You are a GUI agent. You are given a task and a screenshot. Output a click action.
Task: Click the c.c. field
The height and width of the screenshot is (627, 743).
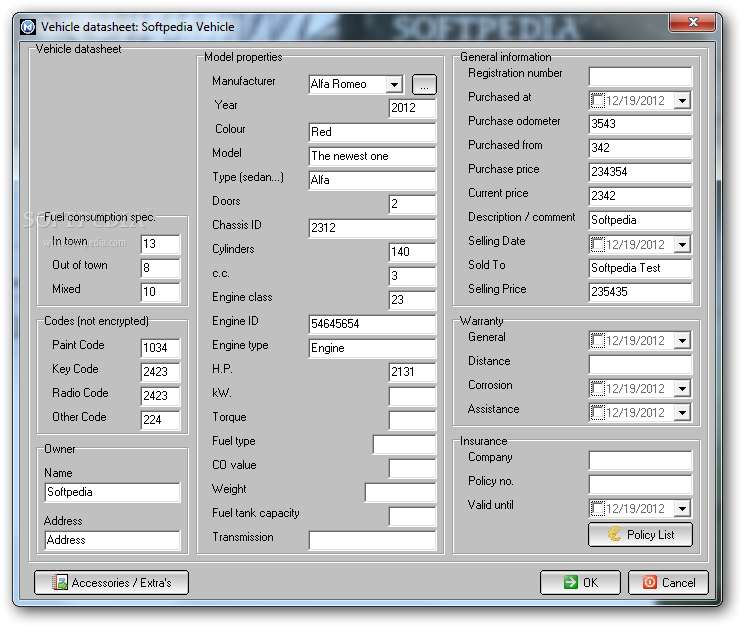click(x=412, y=276)
